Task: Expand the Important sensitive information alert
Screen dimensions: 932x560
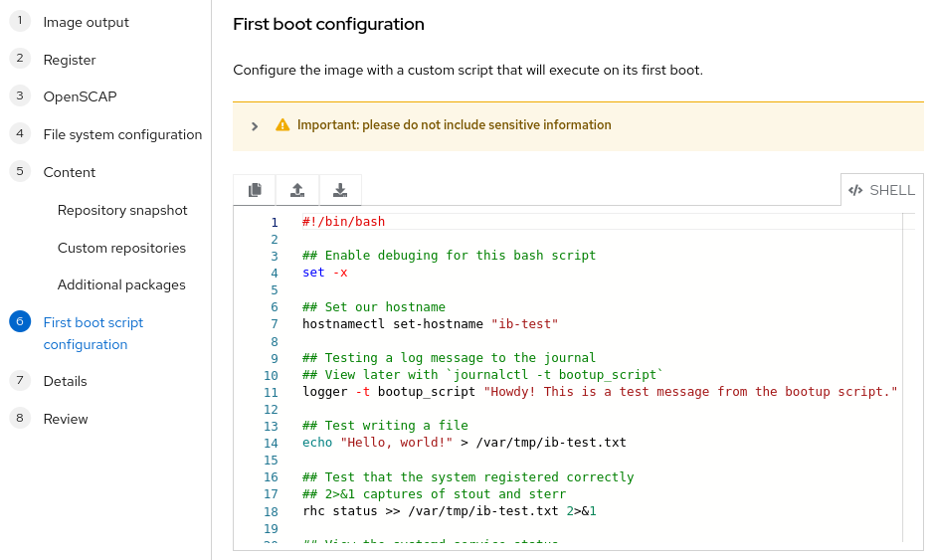Action: pos(255,126)
